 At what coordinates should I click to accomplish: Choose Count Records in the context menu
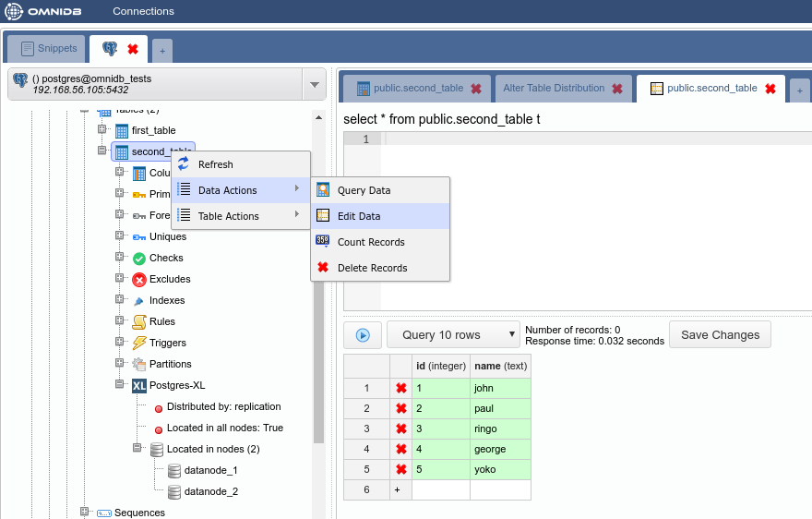click(371, 242)
